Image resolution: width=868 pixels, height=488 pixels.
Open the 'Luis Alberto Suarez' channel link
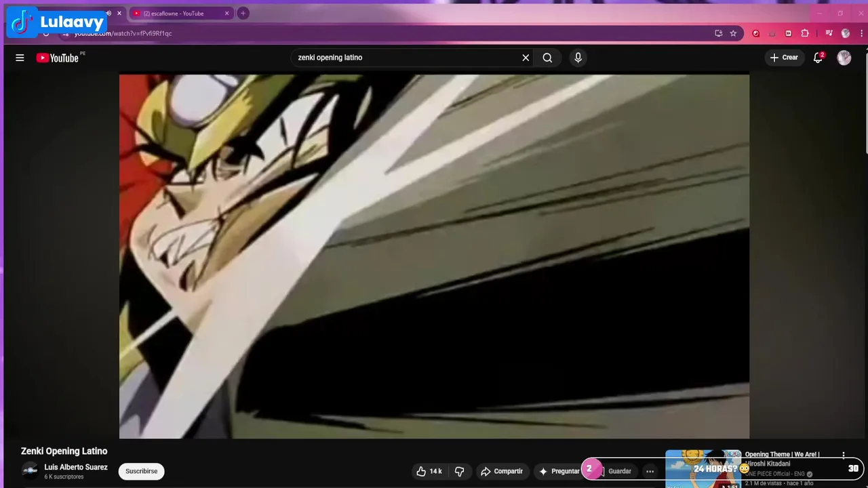coord(76,467)
